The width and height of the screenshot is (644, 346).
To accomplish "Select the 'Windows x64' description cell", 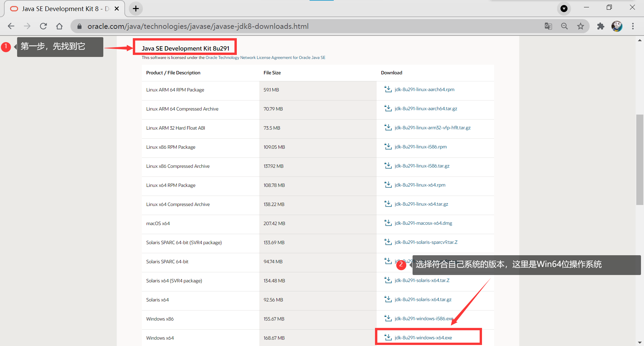I will click(160, 338).
